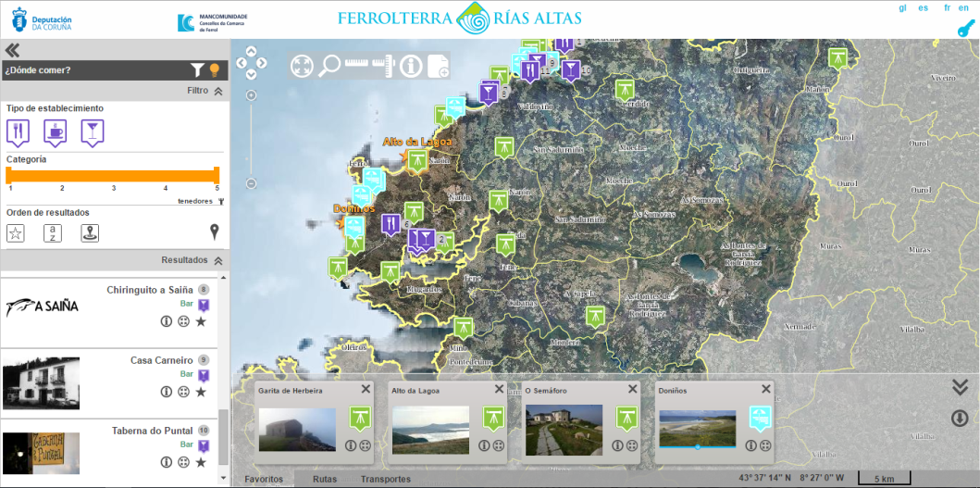This screenshot has height=488, width=980.
Task: Select the measure distance ruler tool
Action: (x=357, y=63)
